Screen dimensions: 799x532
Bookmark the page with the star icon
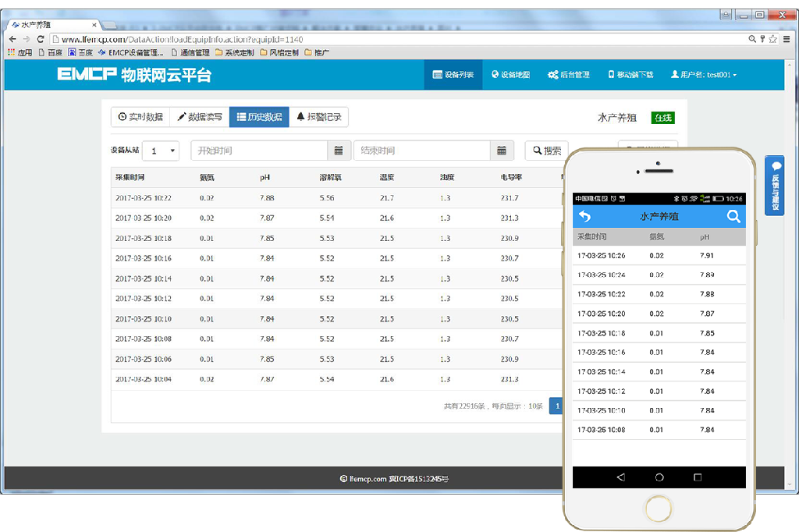point(773,39)
